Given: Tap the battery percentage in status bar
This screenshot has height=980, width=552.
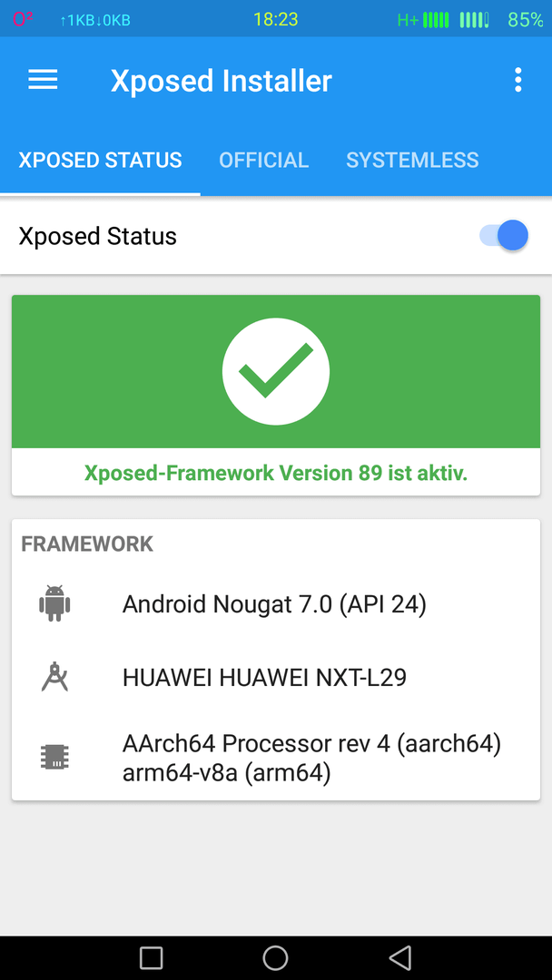Looking at the screenshot, I should tap(526, 20).
